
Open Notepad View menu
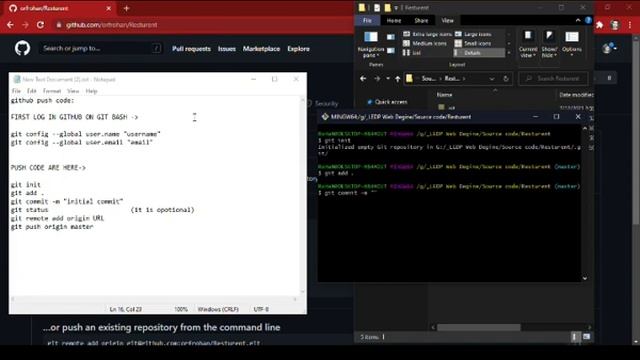[x=73, y=91]
